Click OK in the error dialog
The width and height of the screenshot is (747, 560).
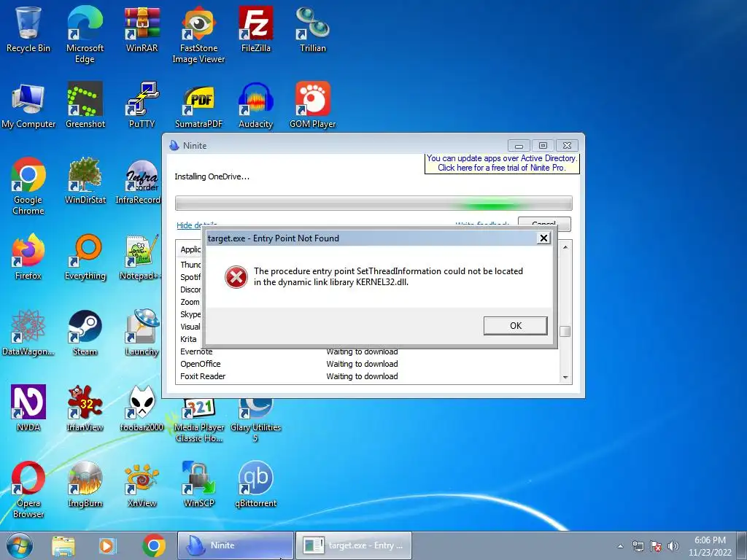pyautogui.click(x=516, y=326)
